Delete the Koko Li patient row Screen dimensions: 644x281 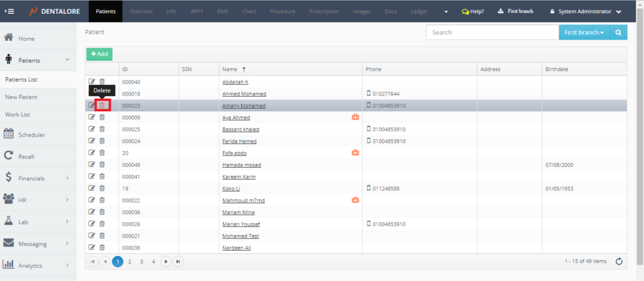102,188
